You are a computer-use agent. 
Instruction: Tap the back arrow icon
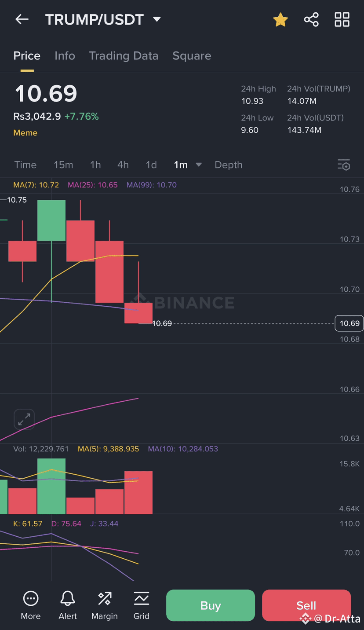22,19
